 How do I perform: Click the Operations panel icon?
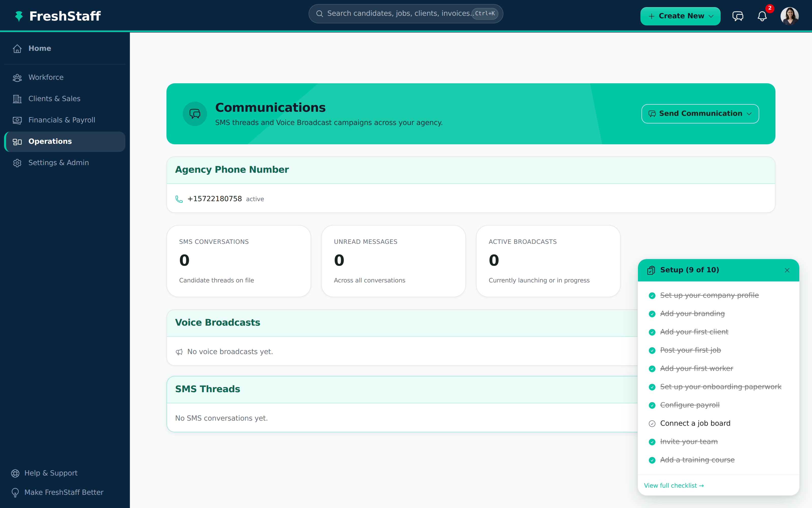click(x=17, y=142)
